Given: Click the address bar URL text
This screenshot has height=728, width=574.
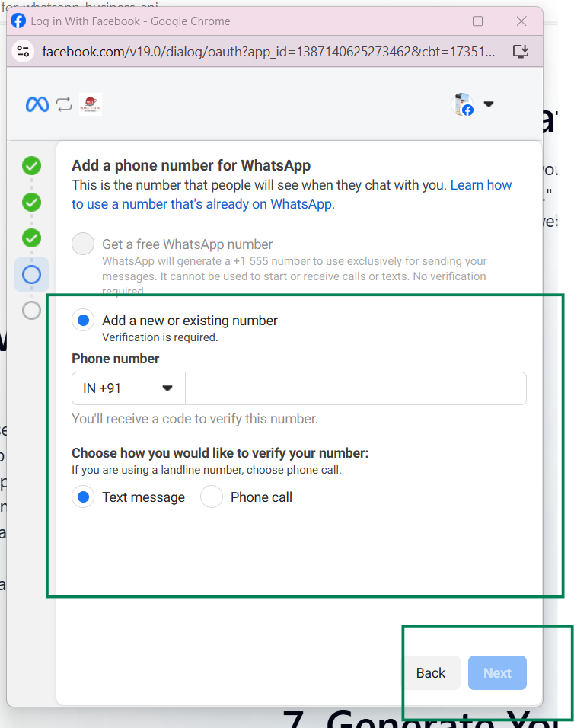Looking at the screenshot, I should pos(268,51).
